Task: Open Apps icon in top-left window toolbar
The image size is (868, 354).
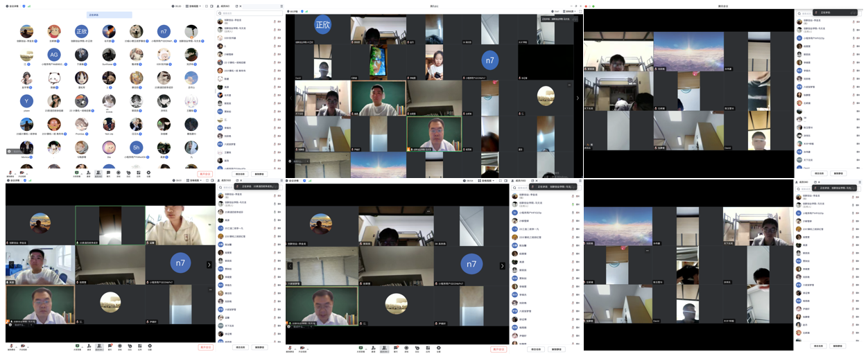Action: coord(139,173)
